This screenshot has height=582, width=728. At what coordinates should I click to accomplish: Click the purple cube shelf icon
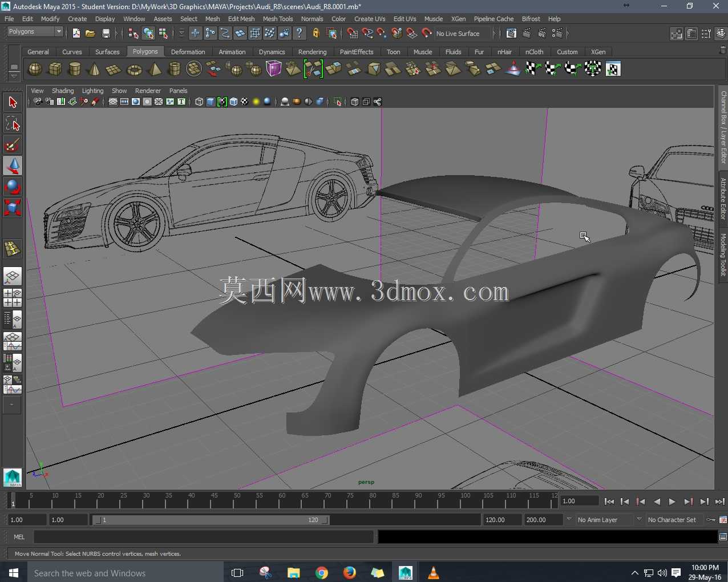[274, 69]
